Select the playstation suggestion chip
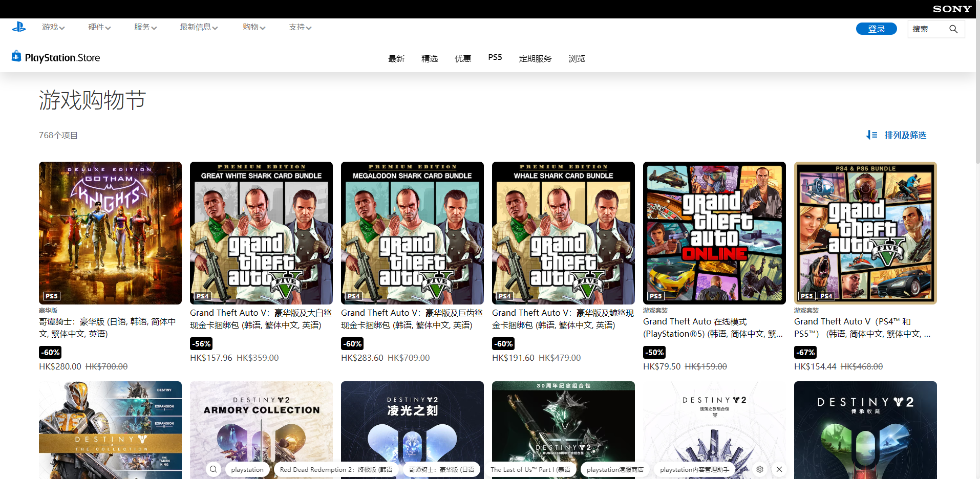 [x=247, y=469]
